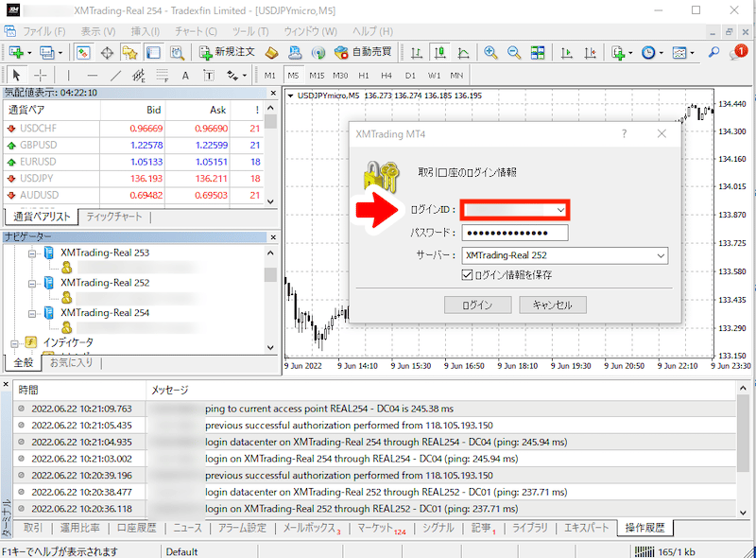This screenshot has width=756, height=558.
Task: Click the ログイン button
Action: coord(477,305)
